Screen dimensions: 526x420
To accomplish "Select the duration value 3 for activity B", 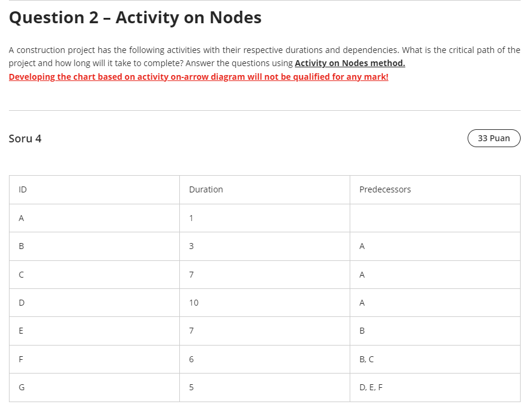I will [191, 246].
